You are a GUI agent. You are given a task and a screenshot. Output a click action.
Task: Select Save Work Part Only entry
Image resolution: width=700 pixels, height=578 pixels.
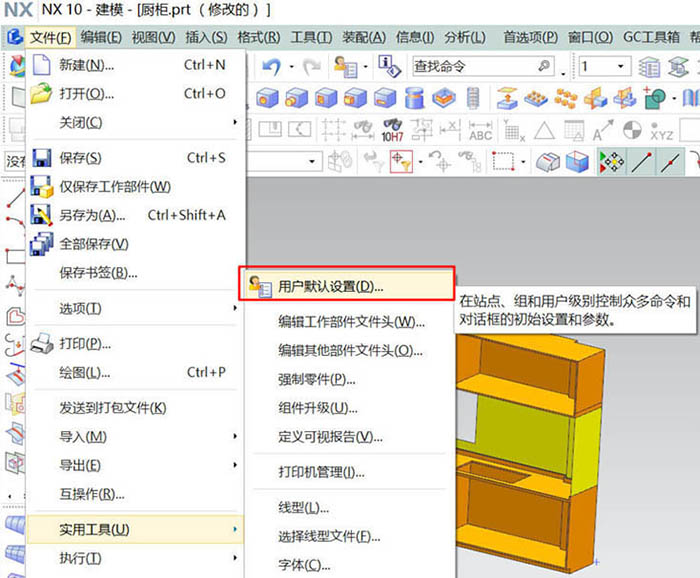[x=135, y=187]
